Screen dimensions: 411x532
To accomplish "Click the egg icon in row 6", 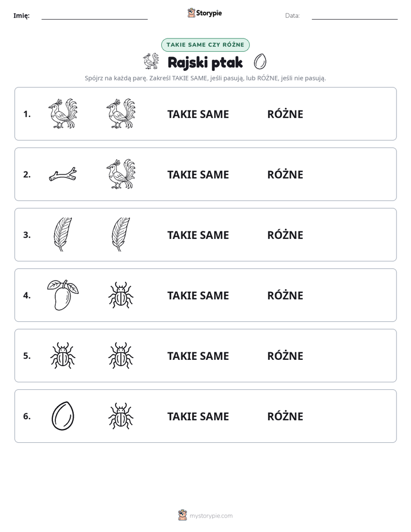I will pos(63,416).
